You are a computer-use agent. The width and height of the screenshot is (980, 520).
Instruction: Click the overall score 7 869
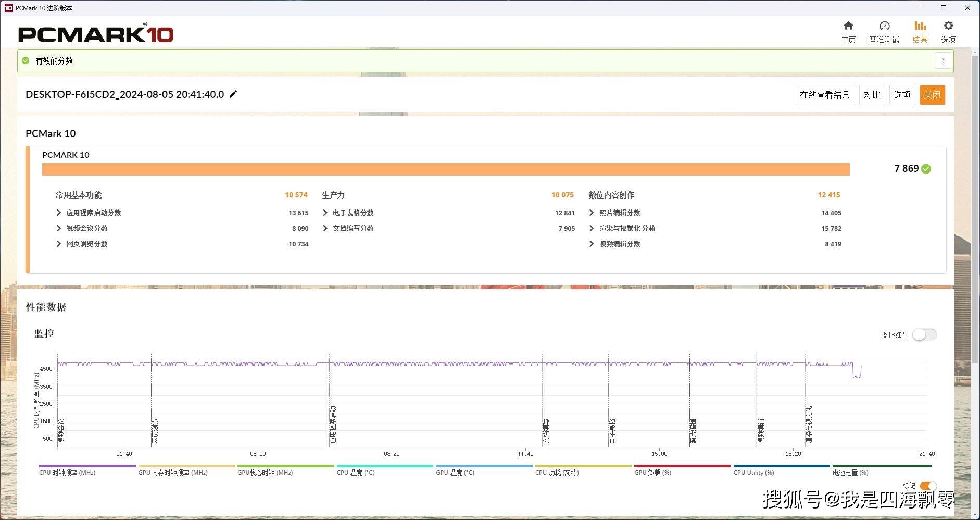(x=907, y=168)
